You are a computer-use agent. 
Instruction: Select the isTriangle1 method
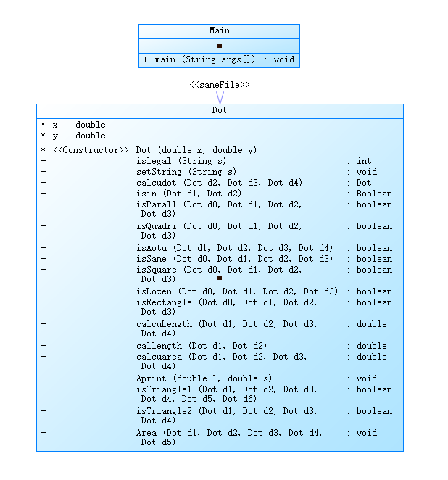click(x=216, y=394)
